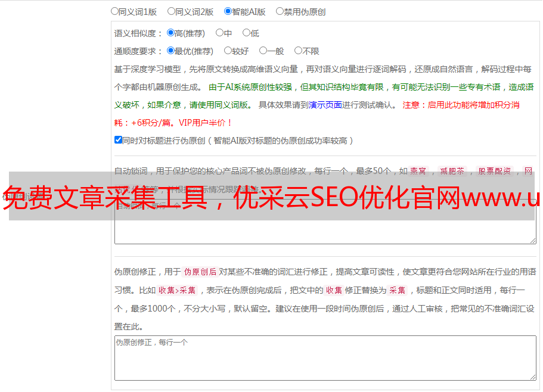Click the resize grip of 自动锁词 box
This screenshot has width=543, height=392.
pos(533,241)
